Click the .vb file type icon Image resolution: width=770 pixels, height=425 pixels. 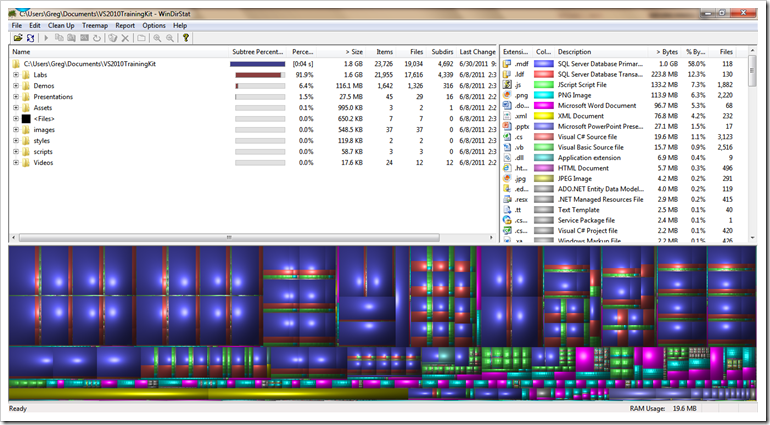507,147
